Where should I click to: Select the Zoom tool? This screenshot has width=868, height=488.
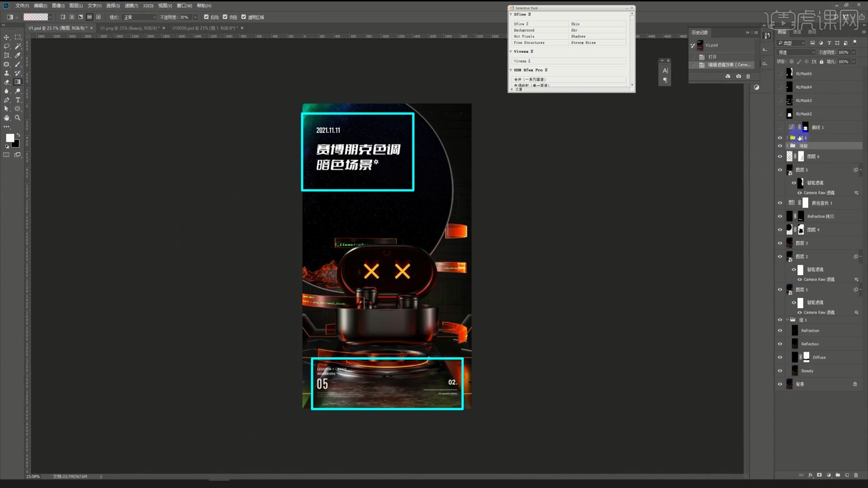click(x=18, y=118)
